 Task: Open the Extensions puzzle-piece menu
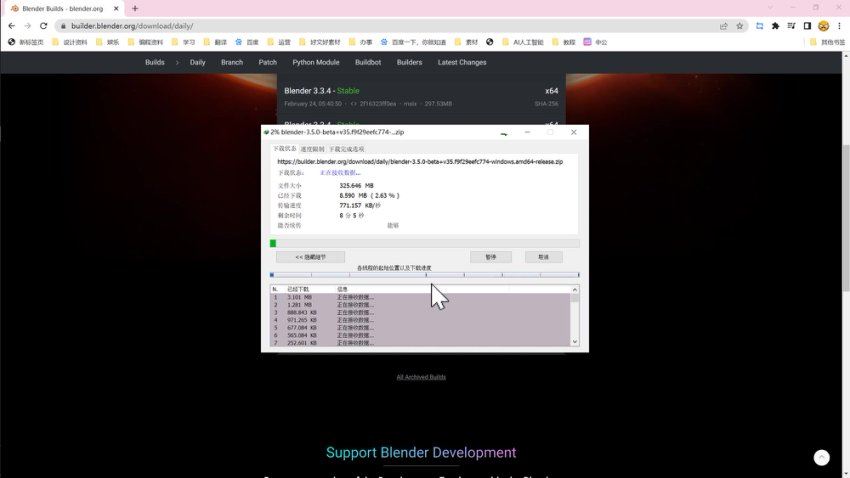pos(776,26)
